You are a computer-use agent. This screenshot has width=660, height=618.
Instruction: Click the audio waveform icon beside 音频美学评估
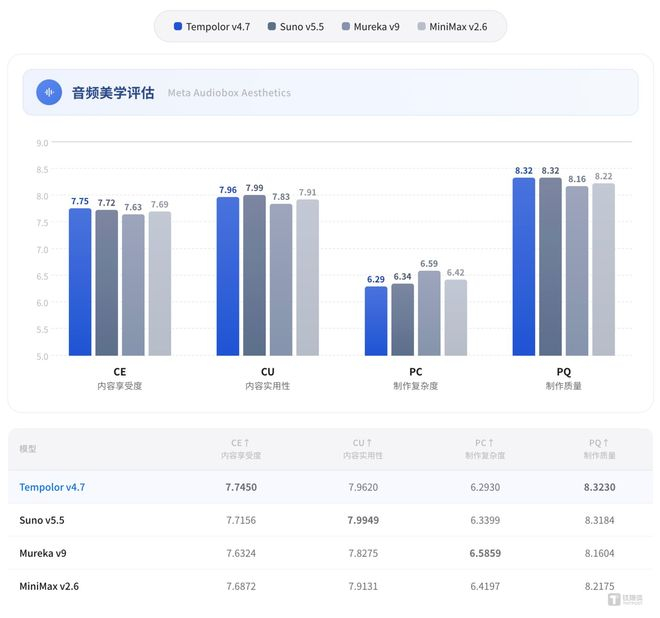(x=49, y=92)
